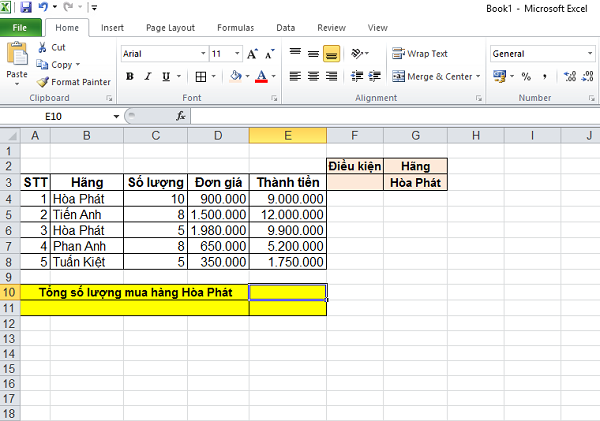Open Borders dropdown arrow

(214, 77)
